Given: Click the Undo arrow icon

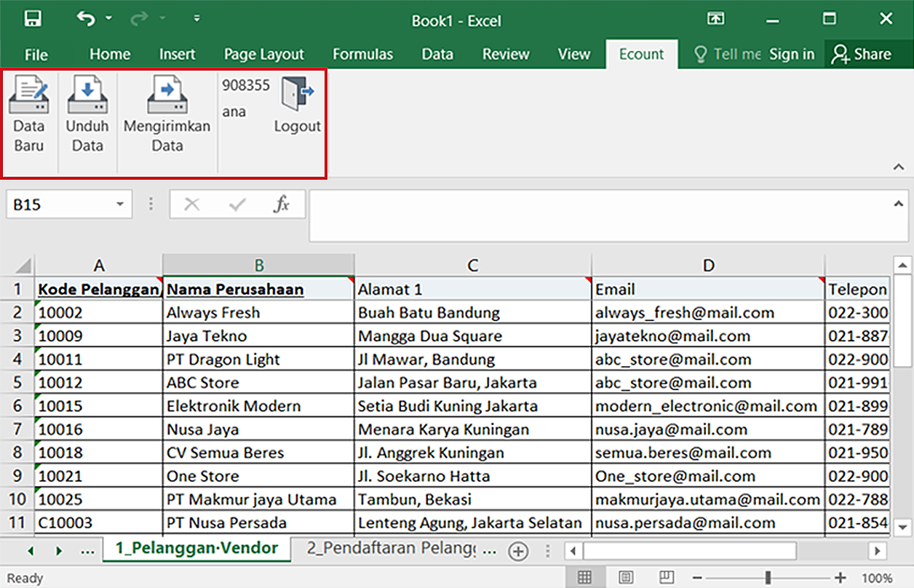Looking at the screenshot, I should click(x=85, y=19).
